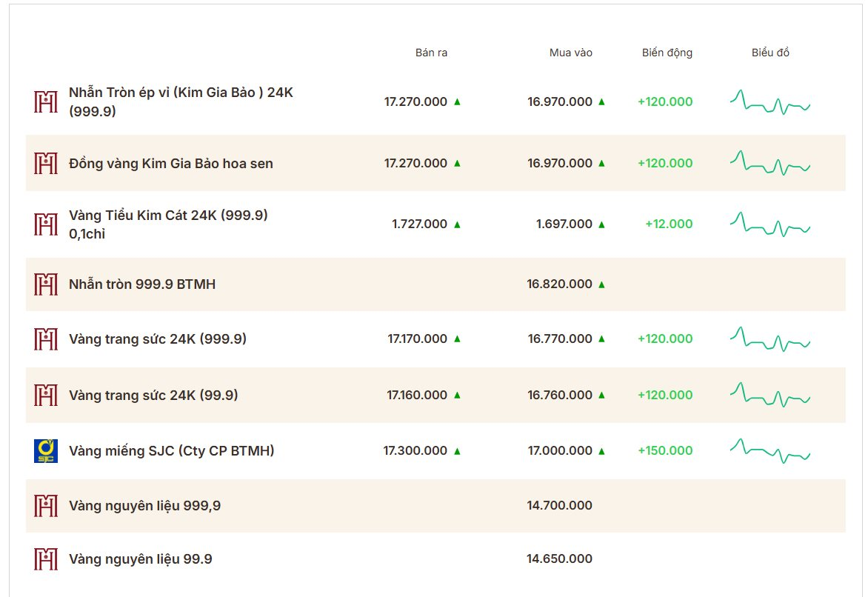This screenshot has height=597, width=868.
Task: Select the "Vàng miếng SJC (Cty CP BTMH)" name
Action: pyautogui.click(x=172, y=450)
